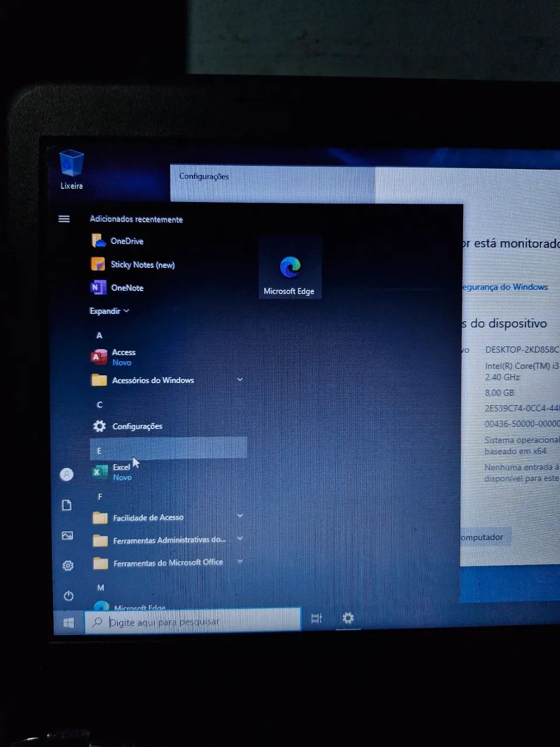Screen dimensions: 560x747
Task: Click the letter F section header
Action: pos(100,497)
